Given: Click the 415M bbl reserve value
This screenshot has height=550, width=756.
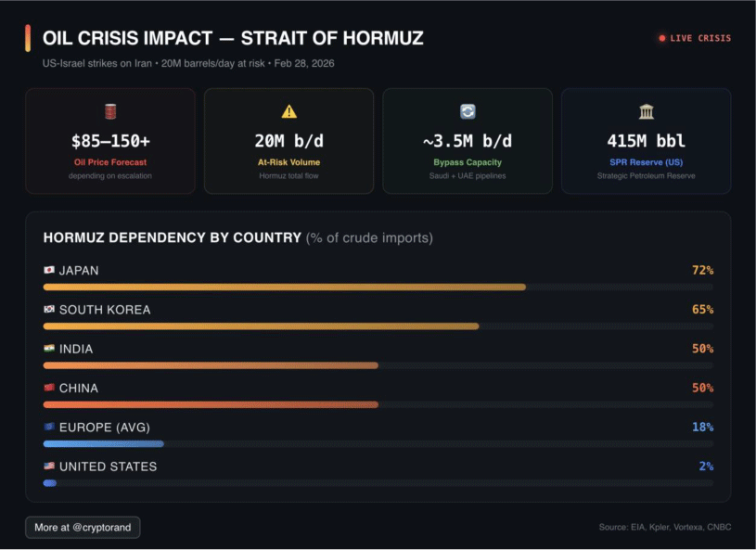Looking at the screenshot, I should pos(646,141).
